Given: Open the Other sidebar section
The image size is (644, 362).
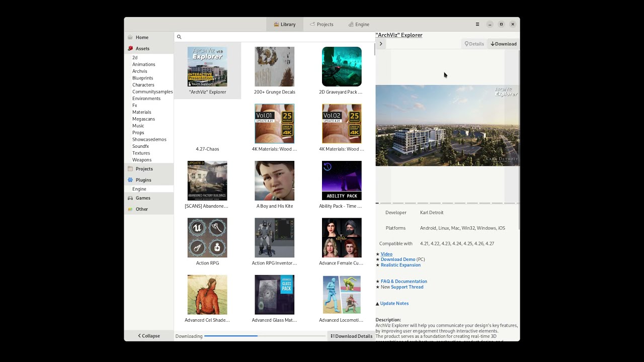Looking at the screenshot, I should pos(148,209).
